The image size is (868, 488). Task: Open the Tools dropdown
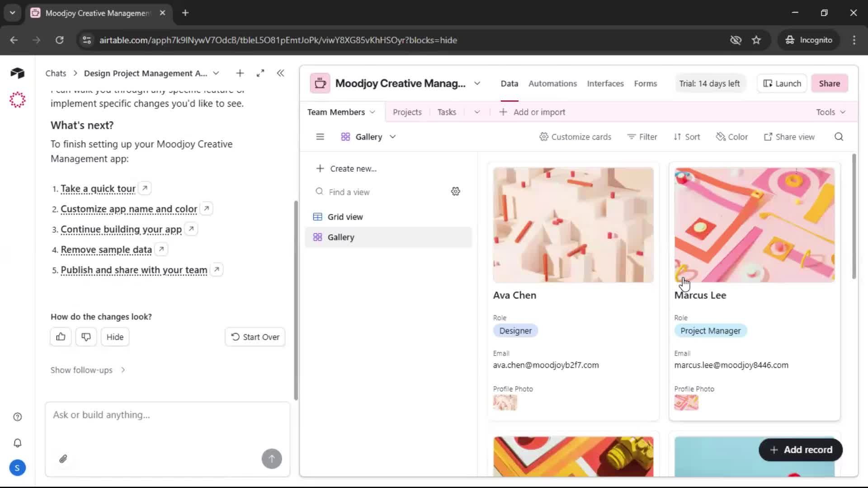[830, 112]
